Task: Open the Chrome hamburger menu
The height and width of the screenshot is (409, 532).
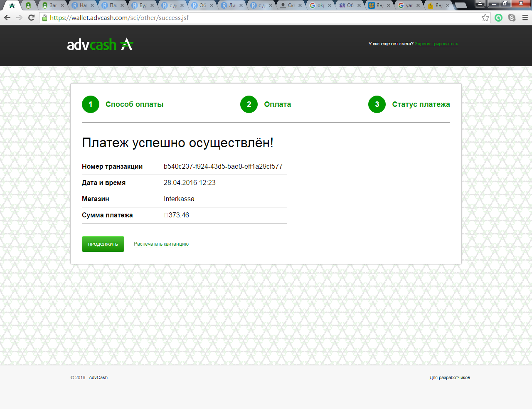Action: click(525, 17)
